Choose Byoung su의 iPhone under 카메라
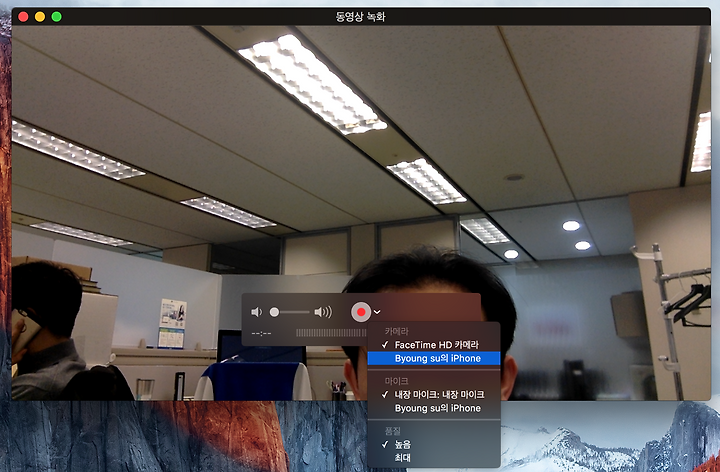 [x=433, y=359]
